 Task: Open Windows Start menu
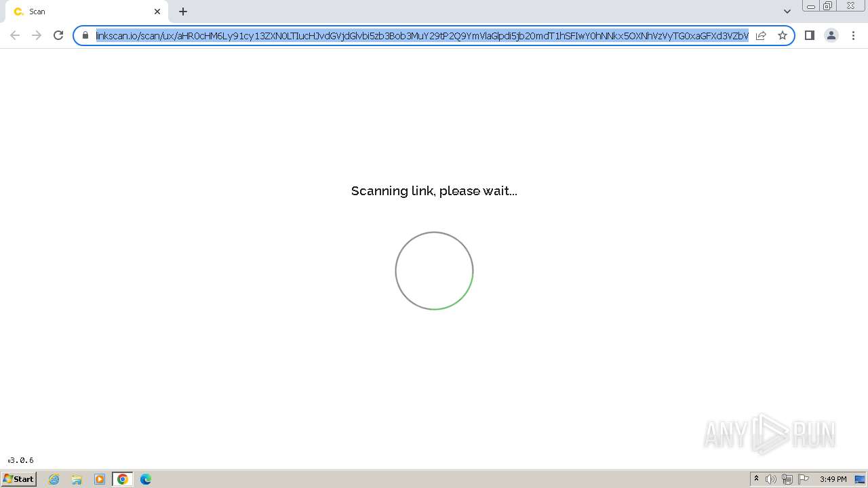[19, 479]
